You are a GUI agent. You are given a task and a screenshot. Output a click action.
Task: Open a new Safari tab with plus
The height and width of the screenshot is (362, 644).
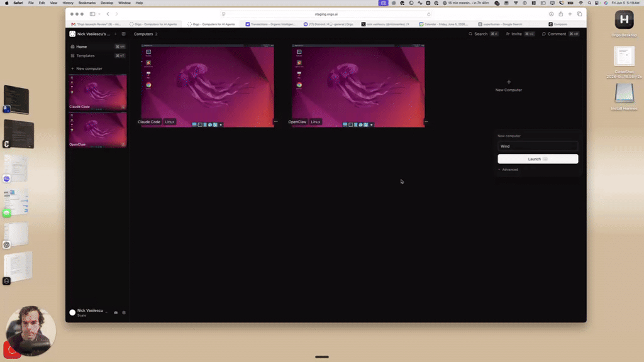(570, 14)
